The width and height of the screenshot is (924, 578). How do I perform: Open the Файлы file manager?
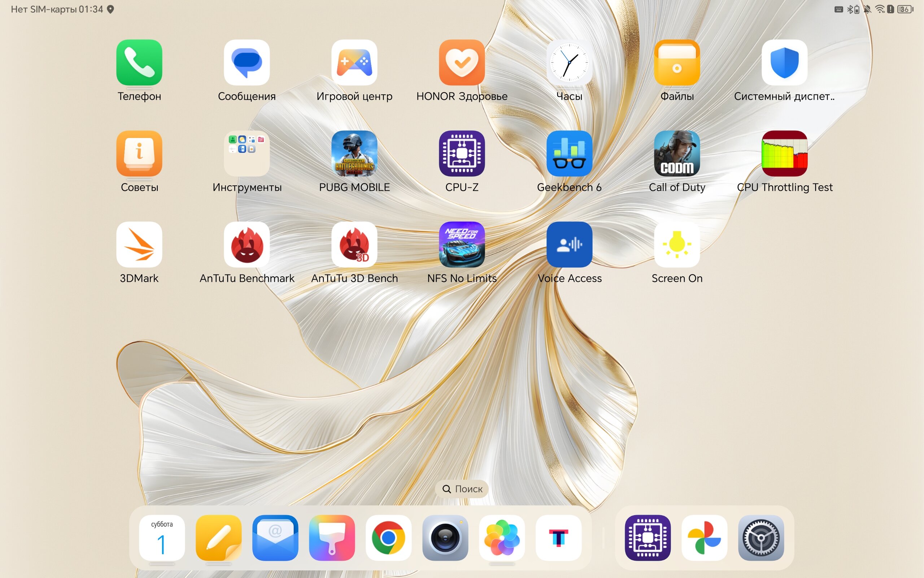pos(677,62)
